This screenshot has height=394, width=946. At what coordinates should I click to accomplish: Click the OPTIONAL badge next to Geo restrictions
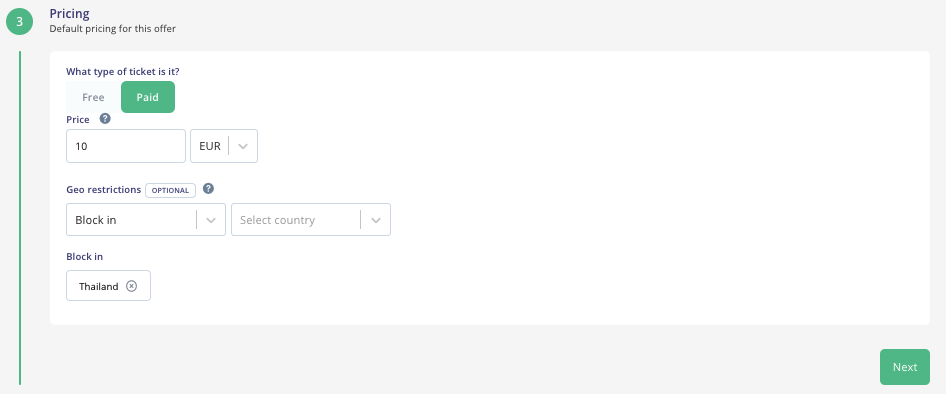point(171,190)
